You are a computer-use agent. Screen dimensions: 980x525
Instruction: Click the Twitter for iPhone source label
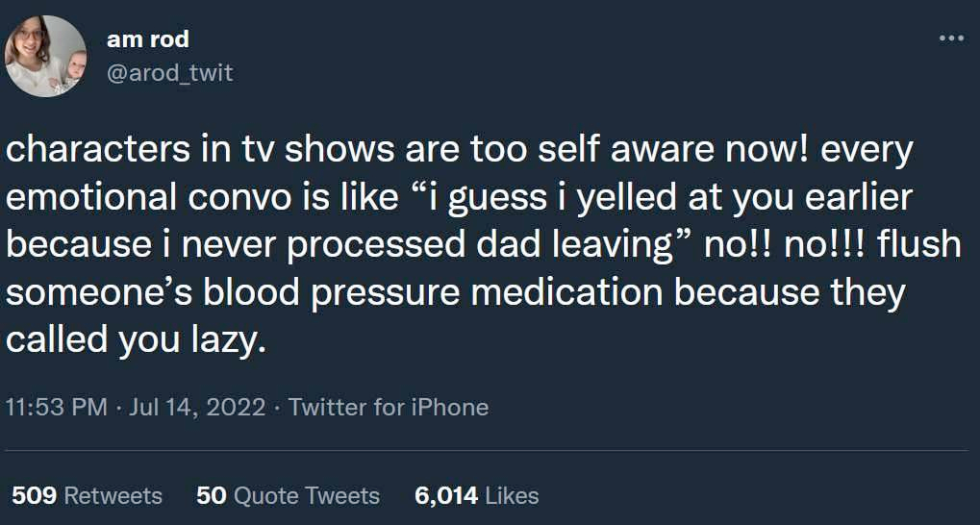coord(388,407)
